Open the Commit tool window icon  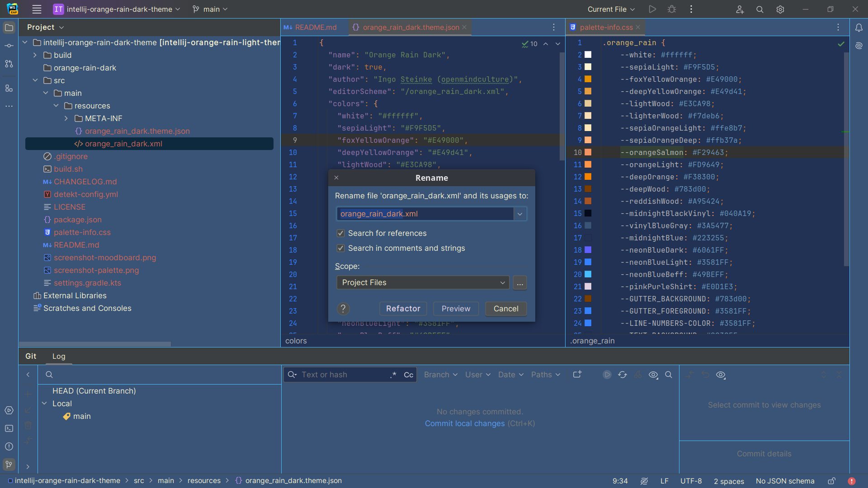point(9,46)
